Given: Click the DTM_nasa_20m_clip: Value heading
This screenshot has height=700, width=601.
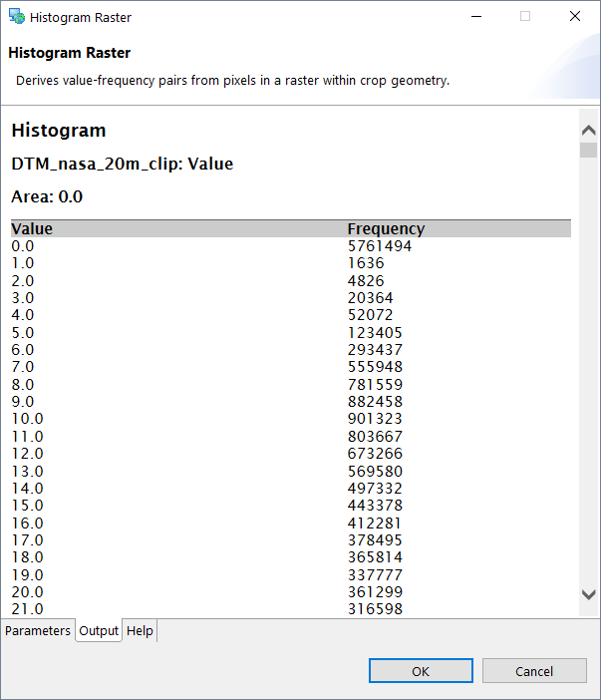Looking at the screenshot, I should tap(122, 164).
